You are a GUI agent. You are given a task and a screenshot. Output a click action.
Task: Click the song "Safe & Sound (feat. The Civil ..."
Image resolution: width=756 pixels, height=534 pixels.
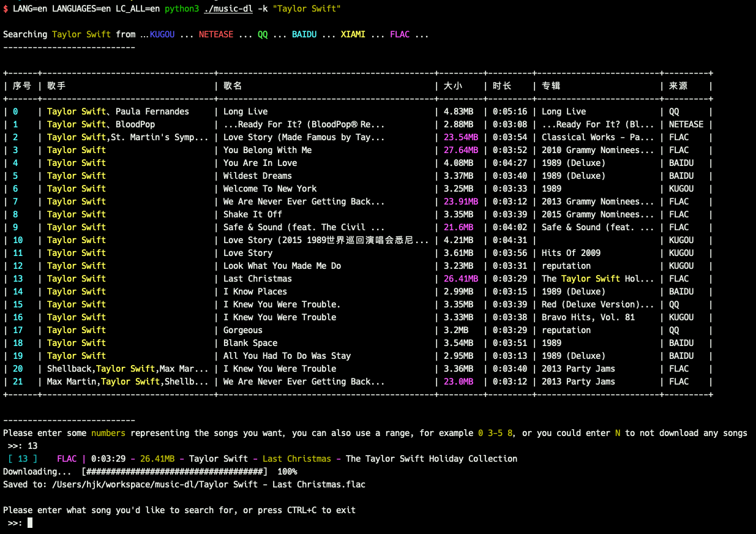(x=304, y=227)
